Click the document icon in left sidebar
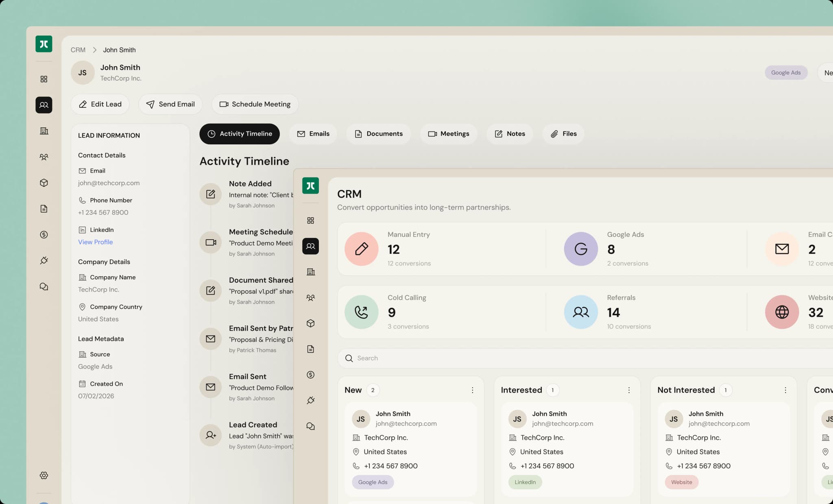 (44, 209)
